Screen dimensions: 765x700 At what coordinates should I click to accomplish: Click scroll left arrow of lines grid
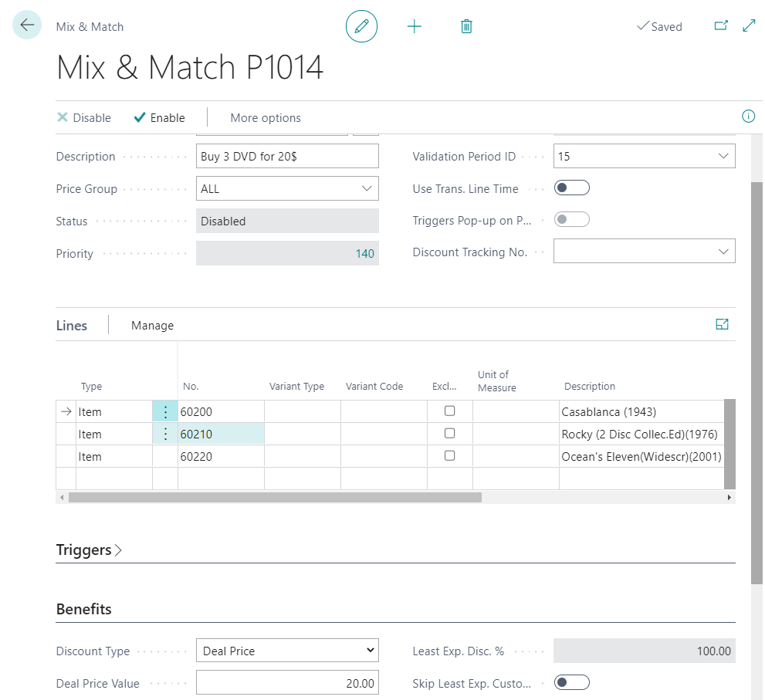(x=62, y=498)
